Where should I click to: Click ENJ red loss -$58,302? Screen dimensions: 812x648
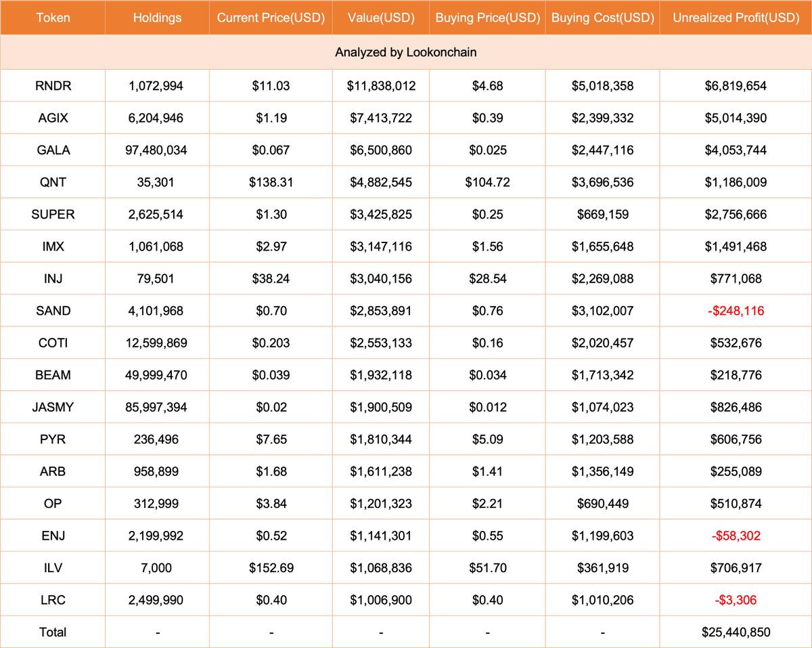[736, 536]
